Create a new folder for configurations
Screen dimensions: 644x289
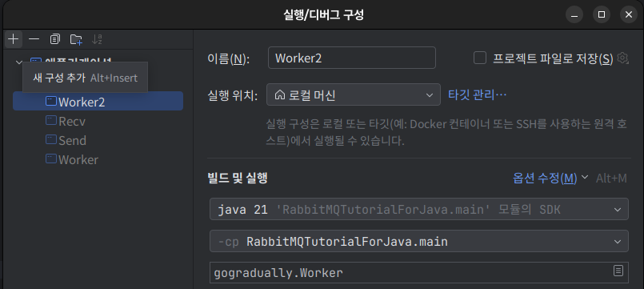coord(76,39)
